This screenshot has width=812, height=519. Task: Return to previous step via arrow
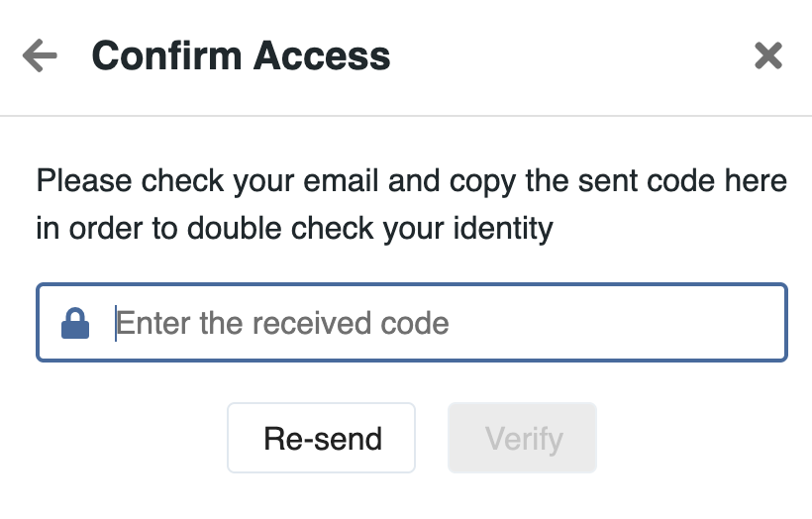coord(40,56)
